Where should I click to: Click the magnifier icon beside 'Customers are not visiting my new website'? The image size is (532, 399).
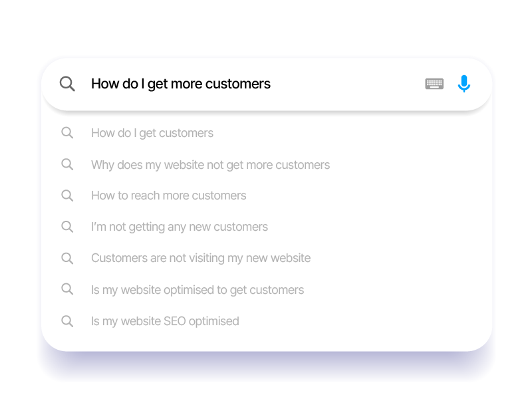67,258
